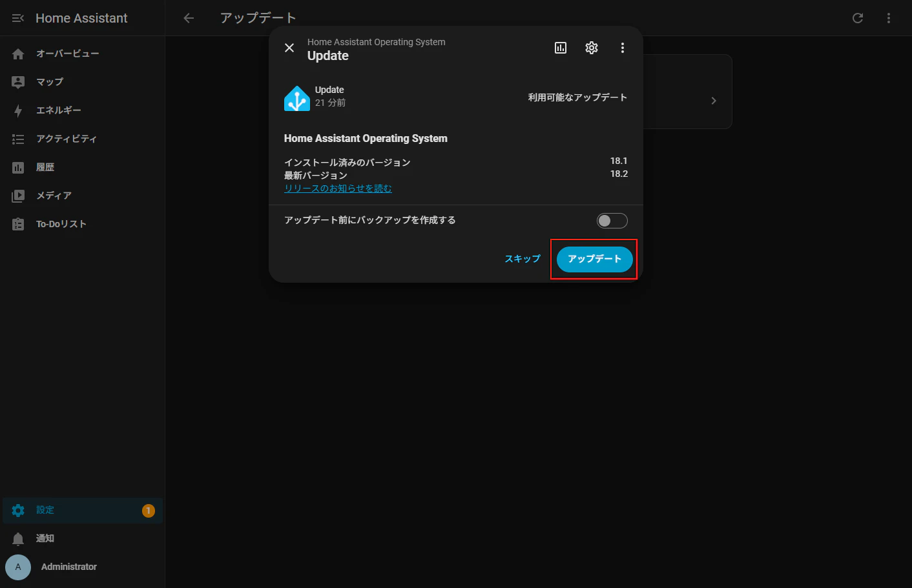This screenshot has width=912, height=588.
Task: Click the blue アップデート button
Action: 595,259
